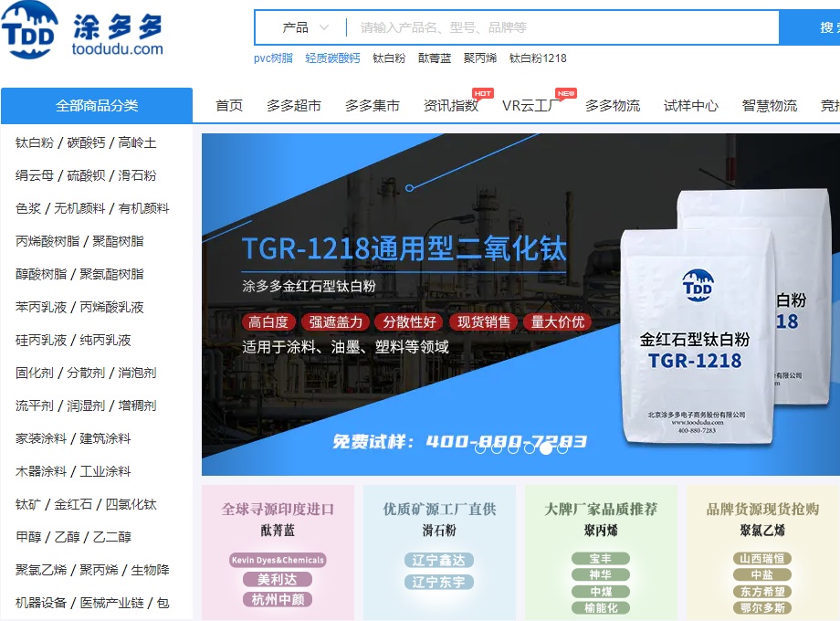Open the 智慧物流 nav tab

pyautogui.click(x=770, y=106)
